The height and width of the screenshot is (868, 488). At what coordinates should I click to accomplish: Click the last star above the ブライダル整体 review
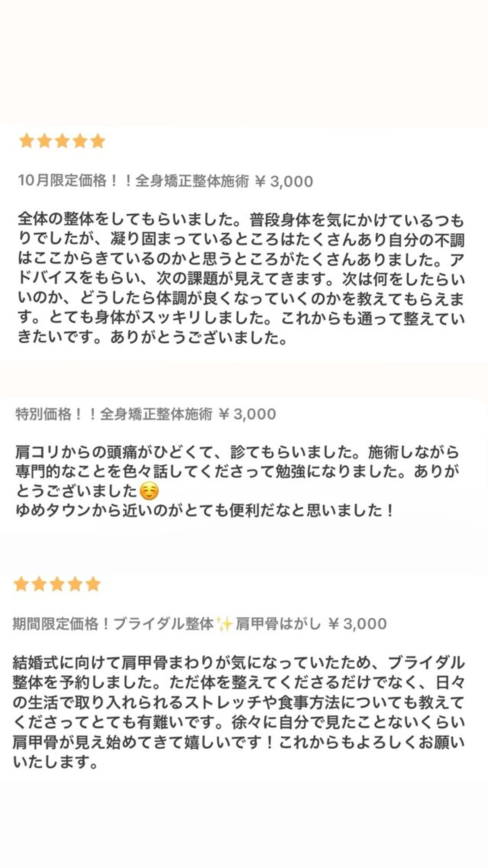click(x=93, y=584)
